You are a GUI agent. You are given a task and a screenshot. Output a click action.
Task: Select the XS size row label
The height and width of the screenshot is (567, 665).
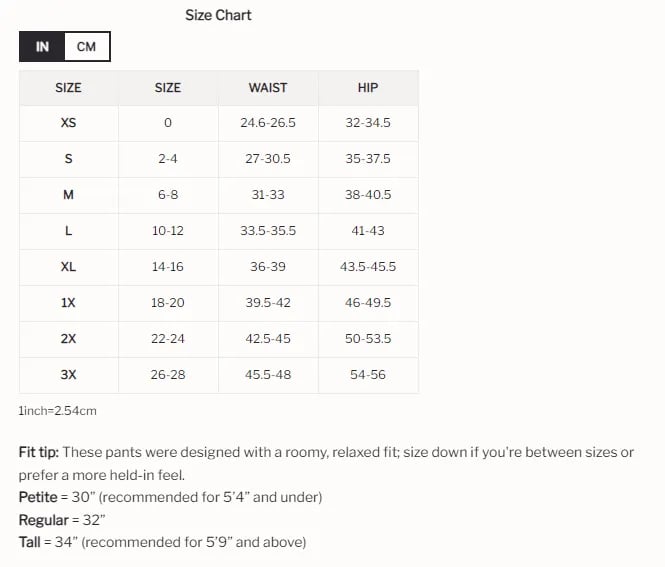pos(68,123)
